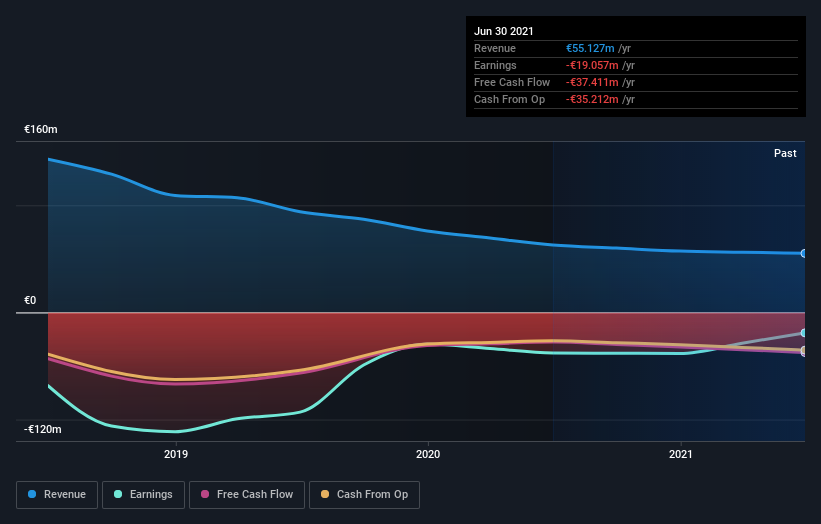Click the 2019 x-axis label
Image resolution: width=821 pixels, height=524 pixels.
point(176,454)
